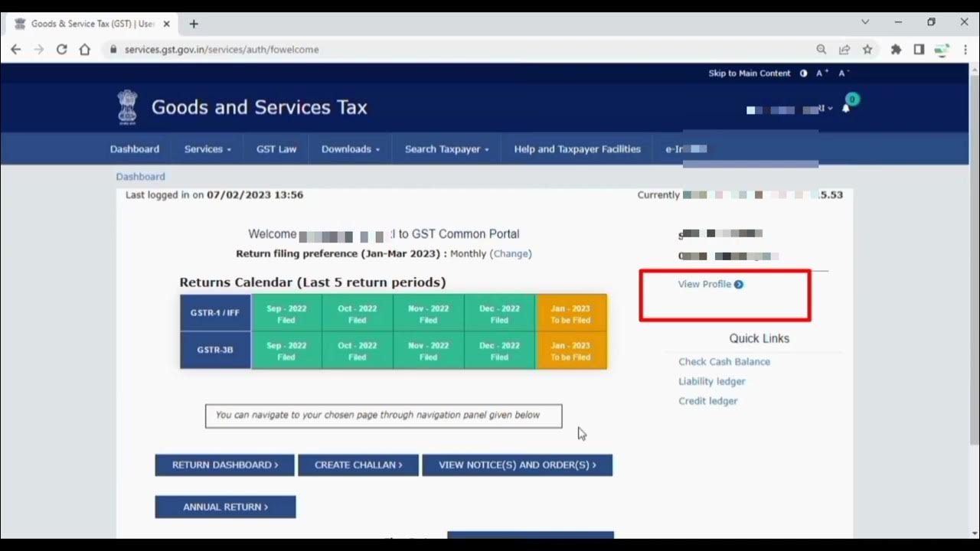980x551 pixels.
Task: Toggle the browser side panel icon
Action: pos(919,49)
